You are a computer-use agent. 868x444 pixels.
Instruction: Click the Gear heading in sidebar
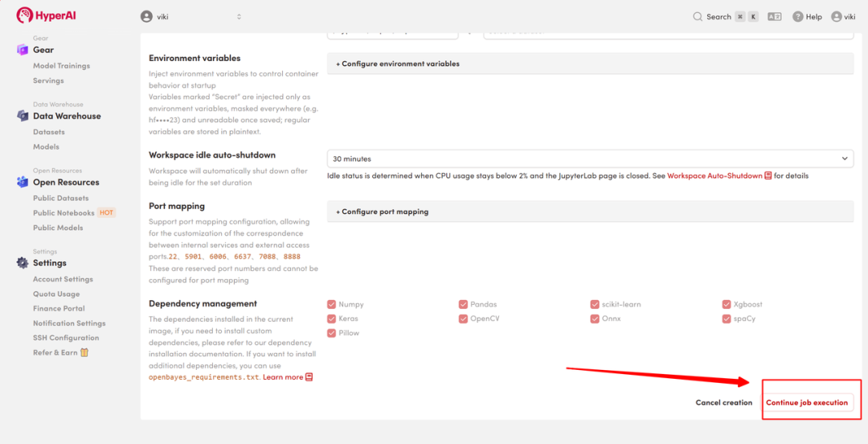[43, 50]
